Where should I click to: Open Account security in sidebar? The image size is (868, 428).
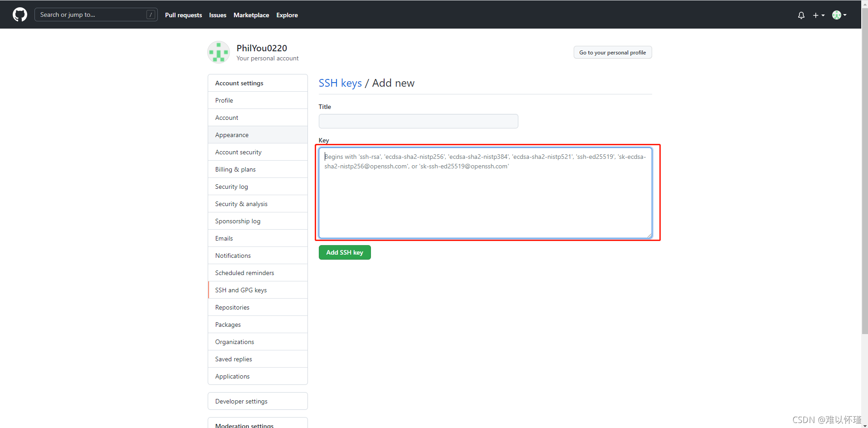pos(258,152)
